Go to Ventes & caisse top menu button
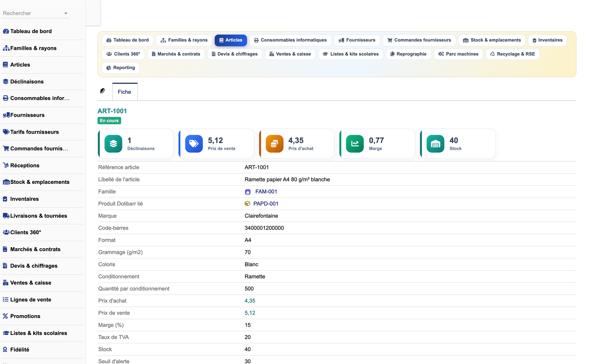The width and height of the screenshot is (589, 364). coord(290,54)
